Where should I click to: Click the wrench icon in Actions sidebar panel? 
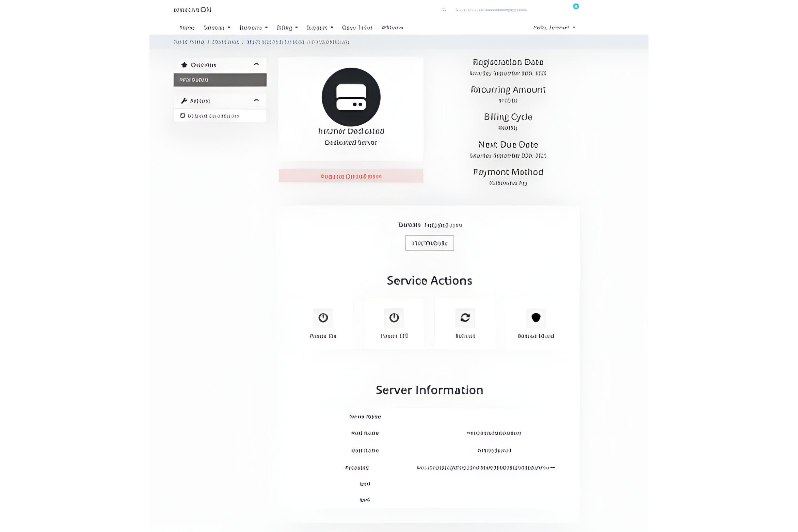(x=184, y=101)
